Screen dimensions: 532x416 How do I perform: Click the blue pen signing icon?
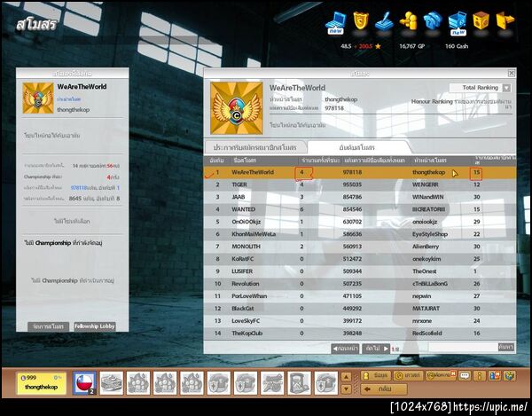(x=385, y=21)
